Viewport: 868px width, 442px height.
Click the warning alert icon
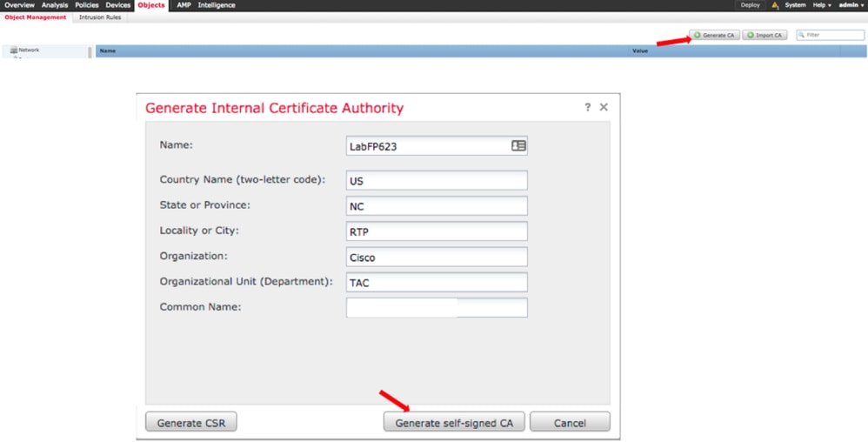click(x=775, y=5)
